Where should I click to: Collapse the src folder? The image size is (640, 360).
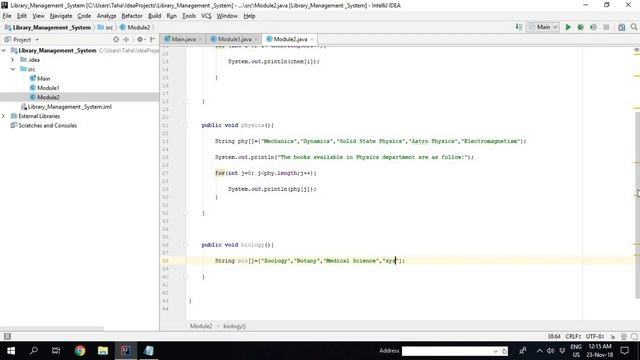pyautogui.click(x=13, y=69)
